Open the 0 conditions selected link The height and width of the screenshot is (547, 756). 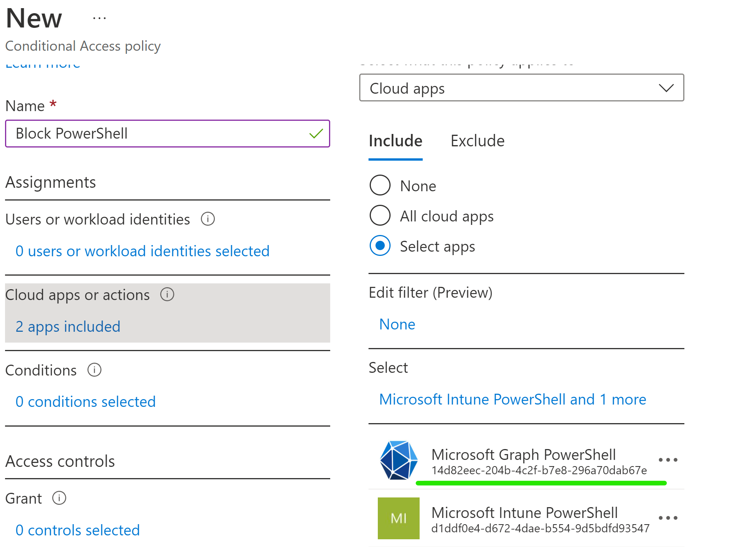click(85, 402)
